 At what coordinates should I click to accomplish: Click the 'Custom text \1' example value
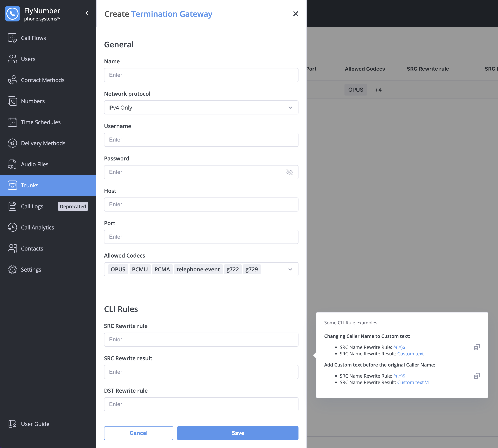[413, 382]
